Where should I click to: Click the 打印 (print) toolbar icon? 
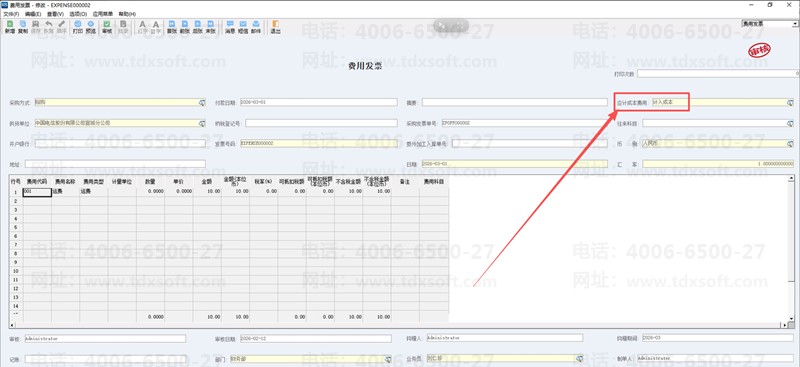78,27
